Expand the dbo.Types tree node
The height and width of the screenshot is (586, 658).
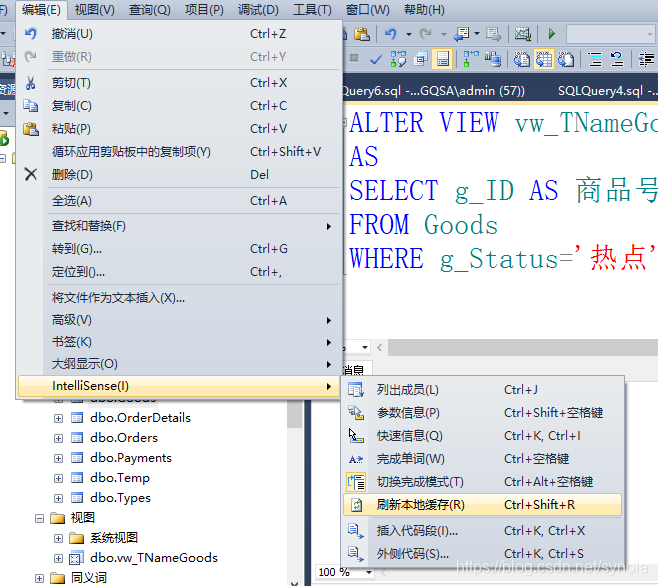tap(59, 498)
